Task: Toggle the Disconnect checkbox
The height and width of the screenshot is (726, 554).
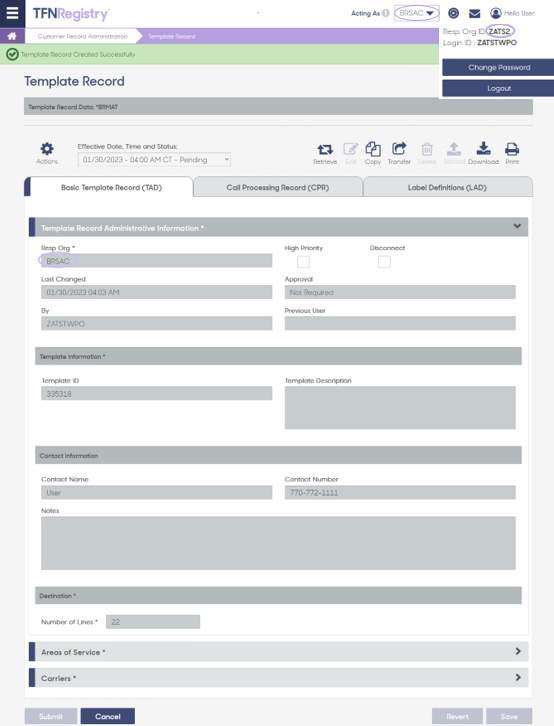Action: pos(384,262)
